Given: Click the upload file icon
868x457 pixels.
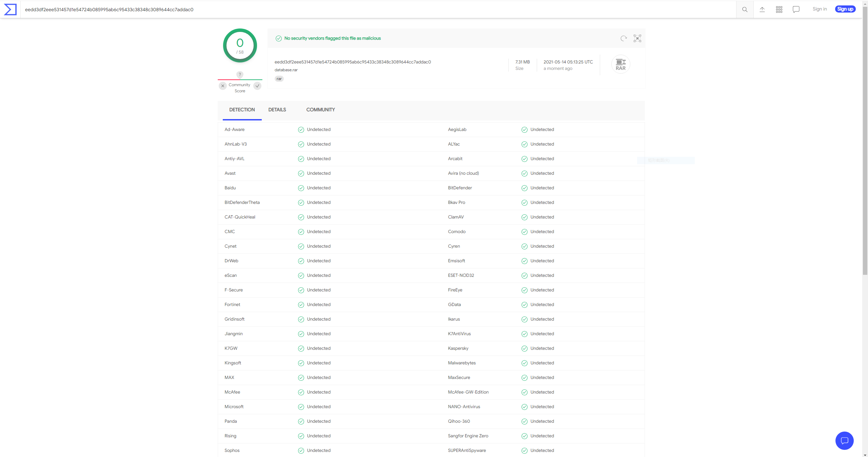Looking at the screenshot, I should pos(762,9).
